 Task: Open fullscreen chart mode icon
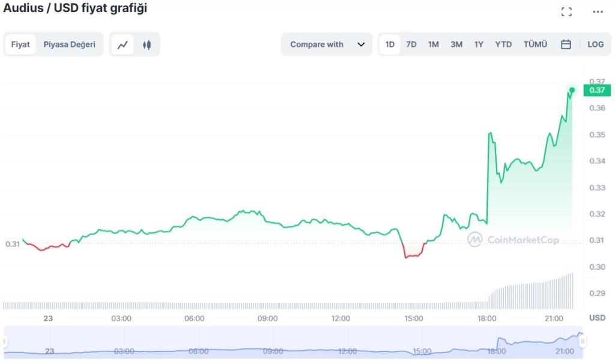pos(566,12)
